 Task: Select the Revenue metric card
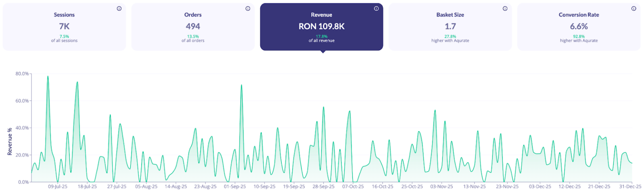[322, 27]
